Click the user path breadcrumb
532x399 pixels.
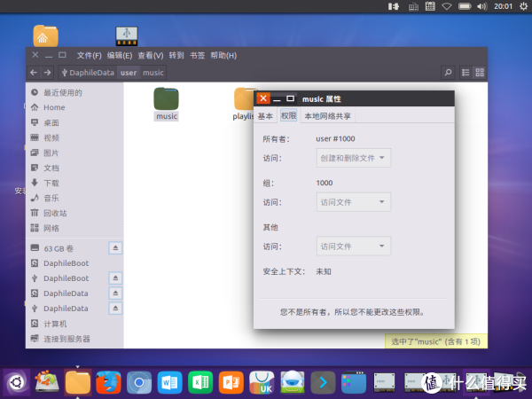point(129,73)
